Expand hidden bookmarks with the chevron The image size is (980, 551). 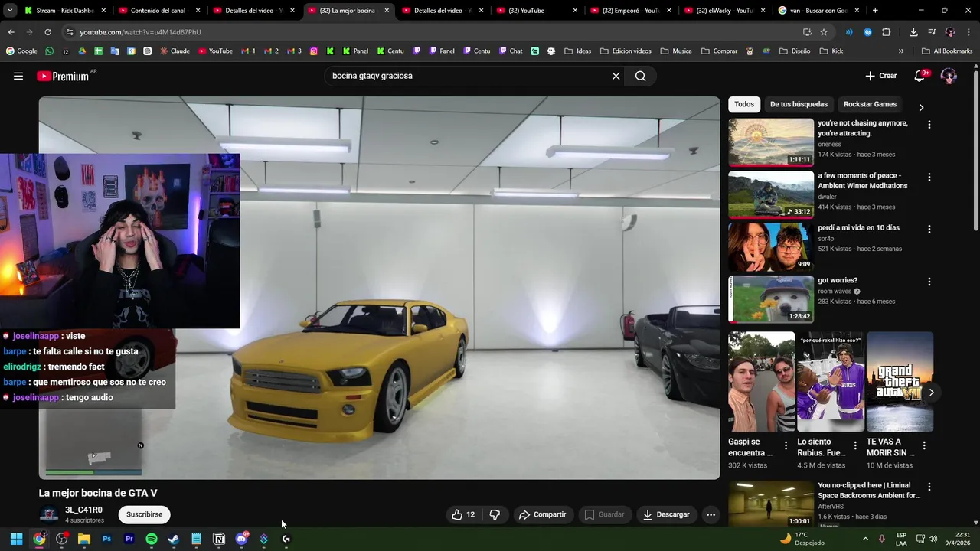(901, 51)
